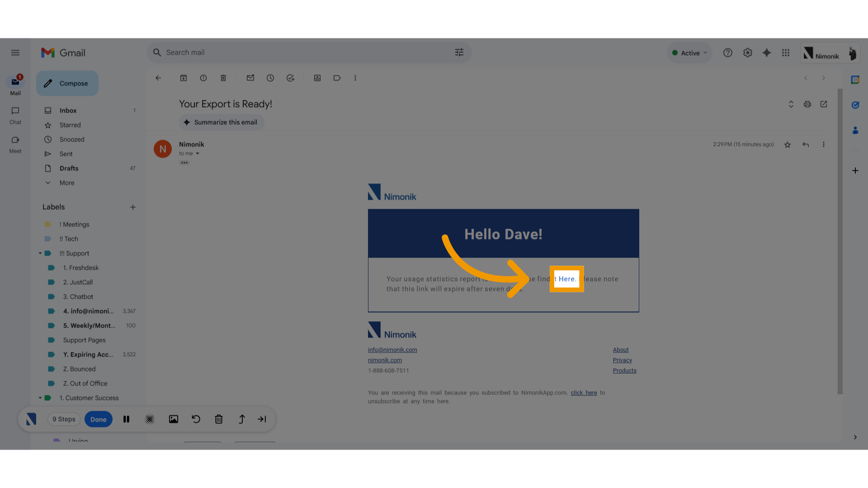Expand the More folders list
The width and height of the screenshot is (868, 488).
point(67,183)
